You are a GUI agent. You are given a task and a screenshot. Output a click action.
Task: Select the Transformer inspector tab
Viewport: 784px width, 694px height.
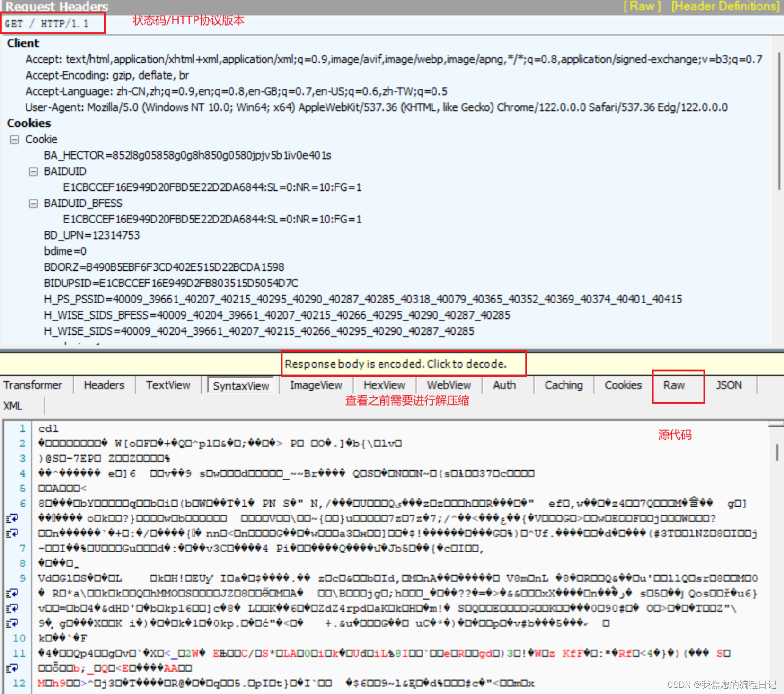[x=34, y=385]
